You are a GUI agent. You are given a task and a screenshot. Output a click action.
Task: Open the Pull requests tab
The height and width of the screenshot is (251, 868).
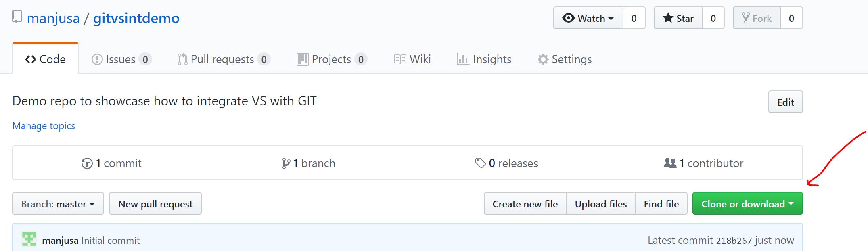click(223, 59)
